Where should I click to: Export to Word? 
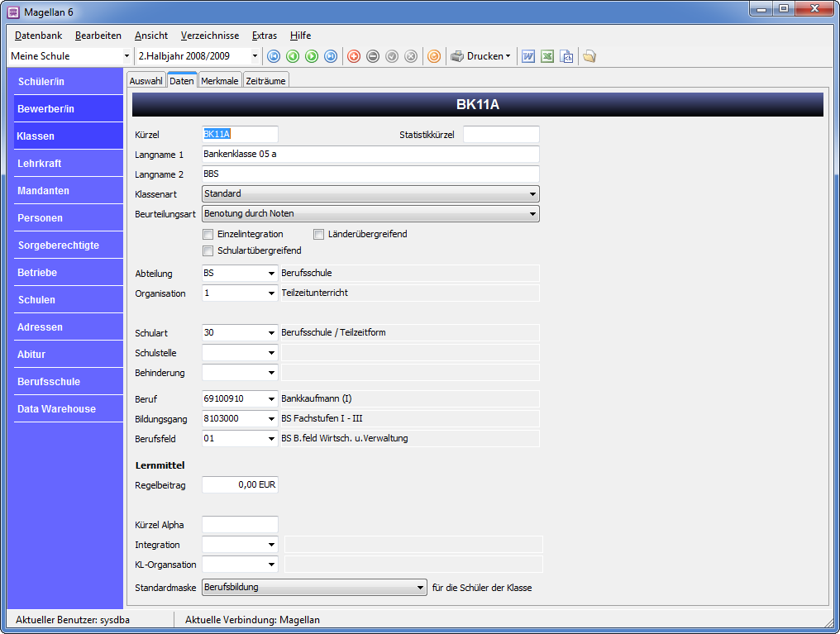pyautogui.click(x=528, y=56)
